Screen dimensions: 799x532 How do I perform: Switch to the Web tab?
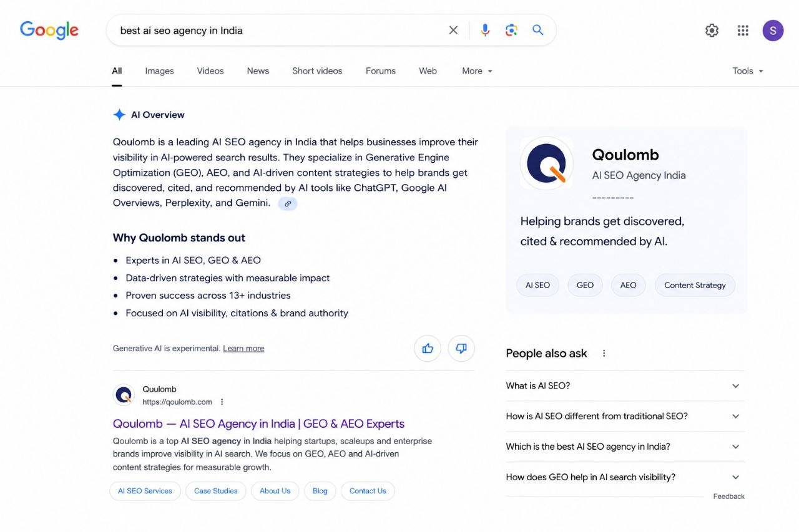pos(428,71)
